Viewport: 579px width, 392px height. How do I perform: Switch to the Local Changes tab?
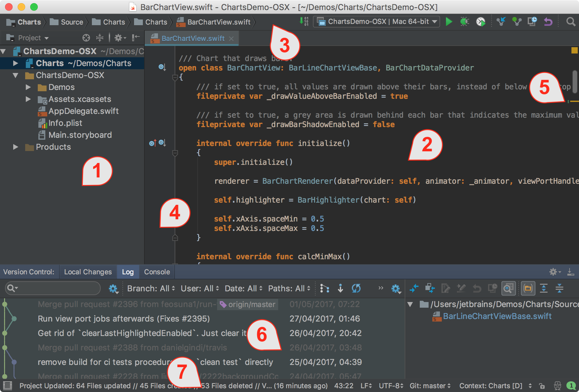(88, 272)
